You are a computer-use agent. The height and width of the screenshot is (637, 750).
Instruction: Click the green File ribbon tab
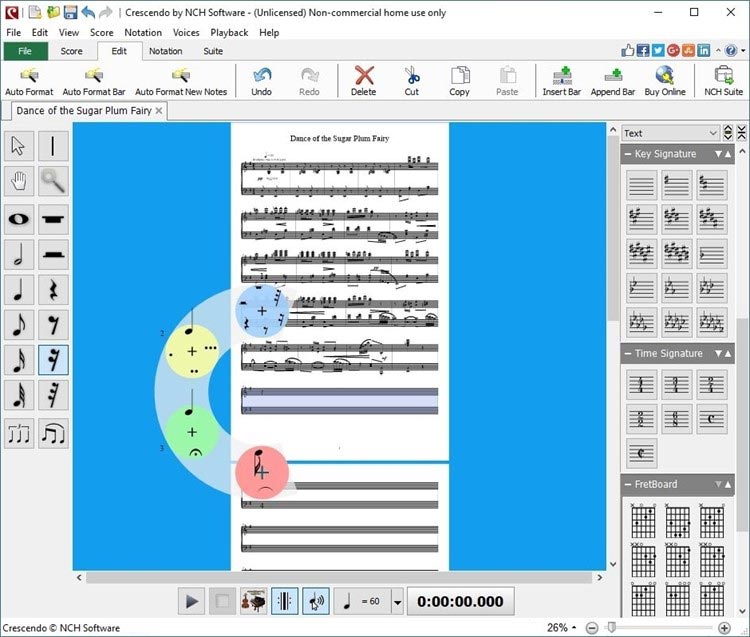pos(25,51)
